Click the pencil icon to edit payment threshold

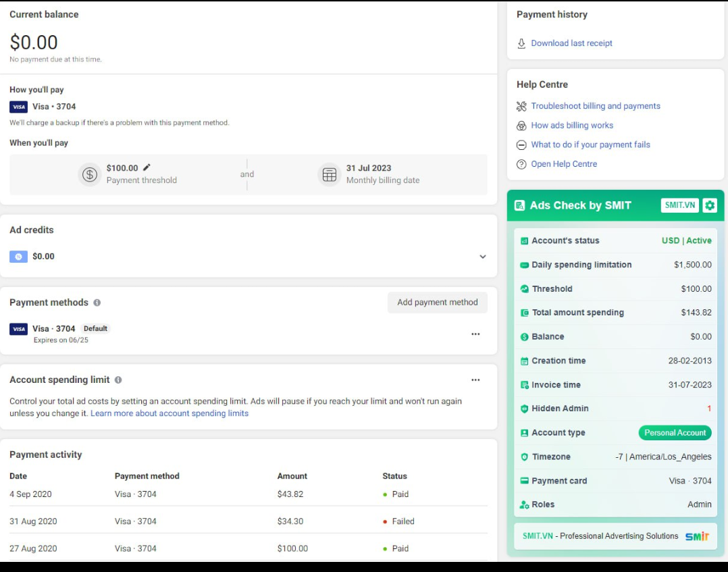tap(147, 167)
